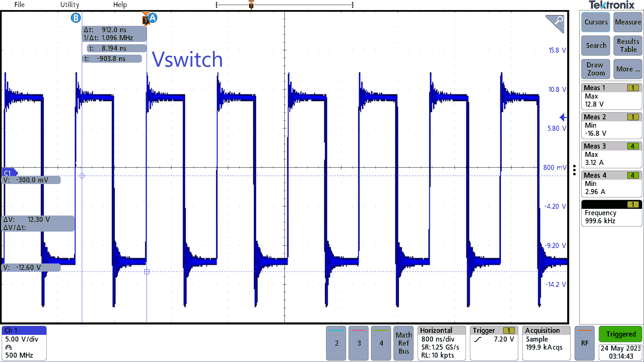Image resolution: width=644 pixels, height=362 pixels.
Task: Open the Utility menu
Action: (x=69, y=5)
